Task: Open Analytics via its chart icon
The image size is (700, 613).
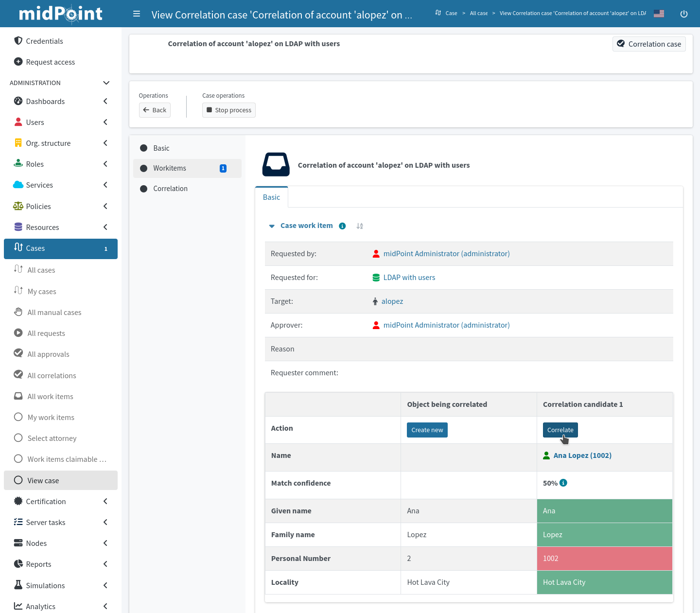Action: coord(18,606)
